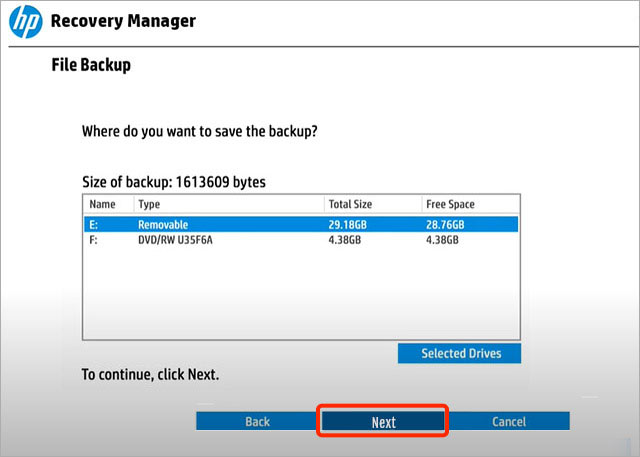Open Selected Drives
The image size is (640, 457).
(460, 353)
